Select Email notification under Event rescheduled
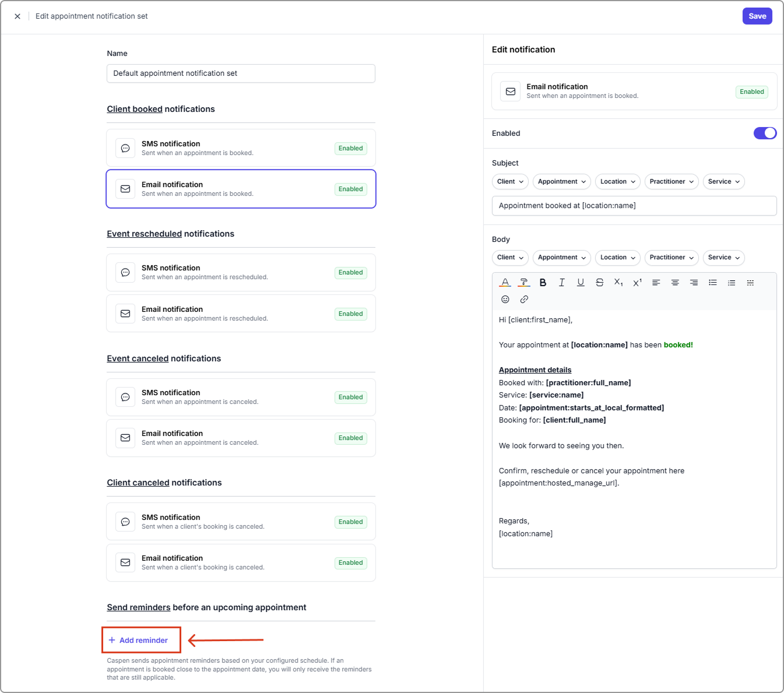The height and width of the screenshot is (693, 784). [x=241, y=314]
